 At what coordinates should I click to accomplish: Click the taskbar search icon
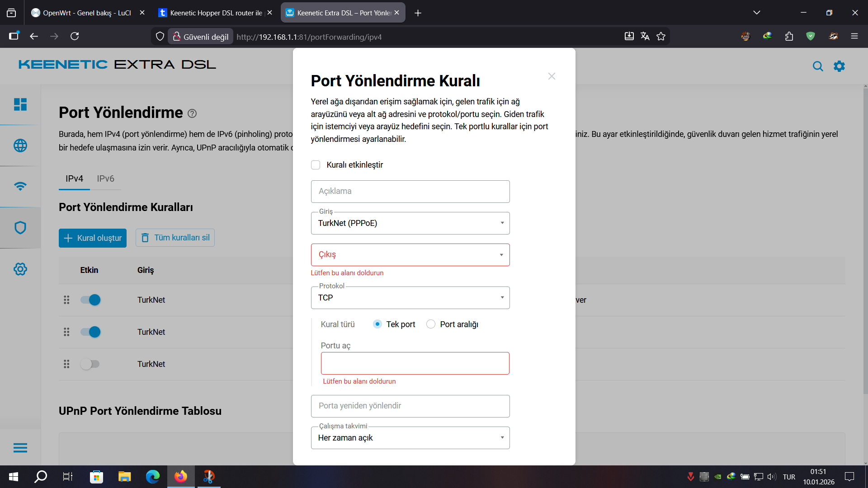click(x=41, y=477)
